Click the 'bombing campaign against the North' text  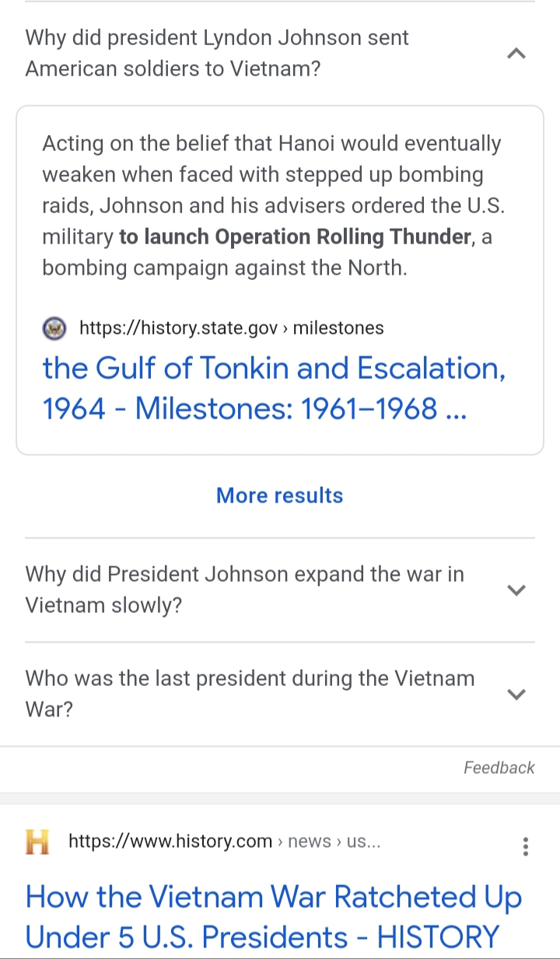click(224, 268)
